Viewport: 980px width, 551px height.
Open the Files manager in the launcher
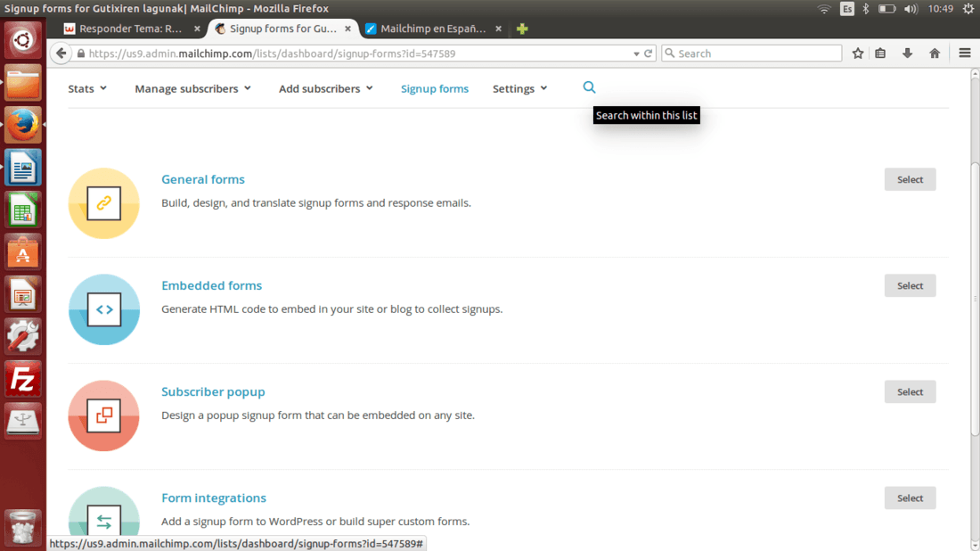pos(23,83)
